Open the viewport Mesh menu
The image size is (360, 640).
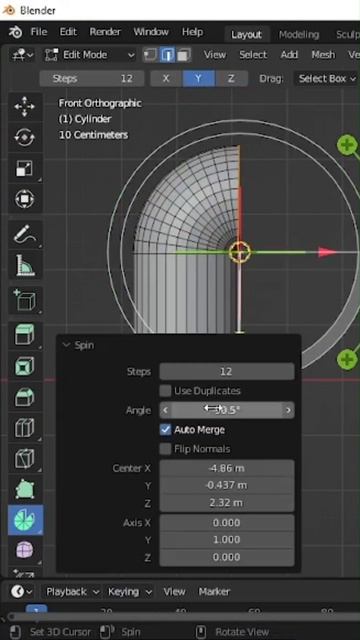[x=323, y=55]
